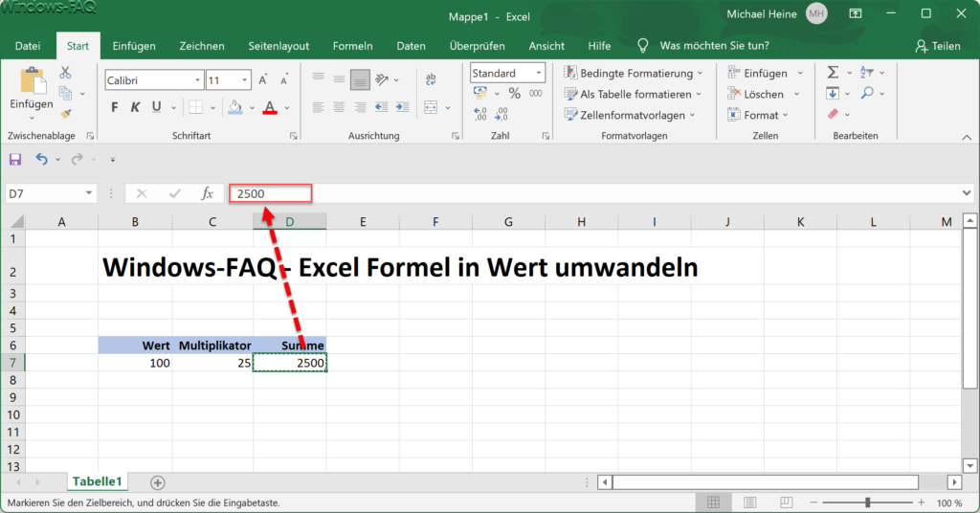This screenshot has height=513, width=980.
Task: Toggle bold F formatting
Action: pyautogui.click(x=115, y=107)
